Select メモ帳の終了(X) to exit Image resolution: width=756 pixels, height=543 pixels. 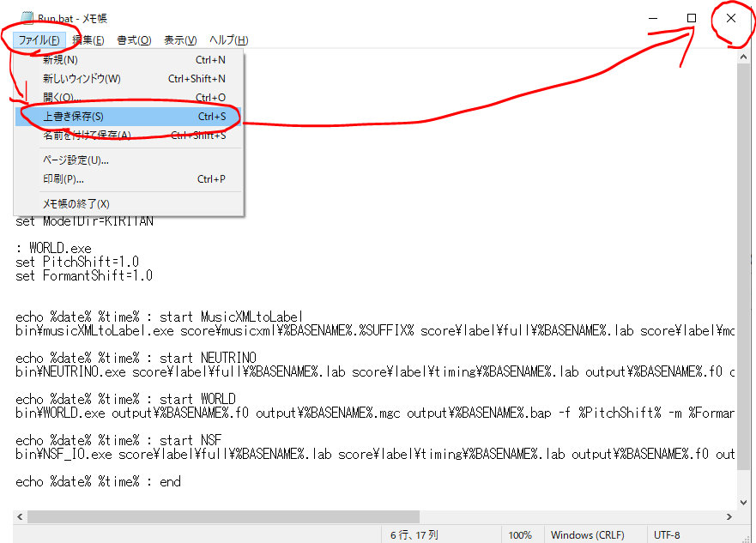128,204
